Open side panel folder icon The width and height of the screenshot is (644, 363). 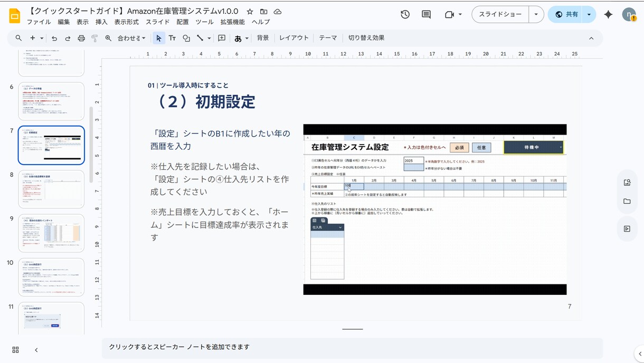[627, 201]
